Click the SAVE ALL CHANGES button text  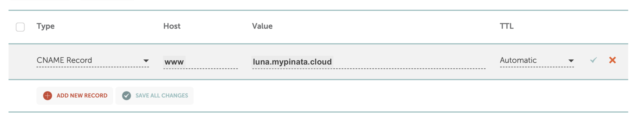(x=162, y=95)
